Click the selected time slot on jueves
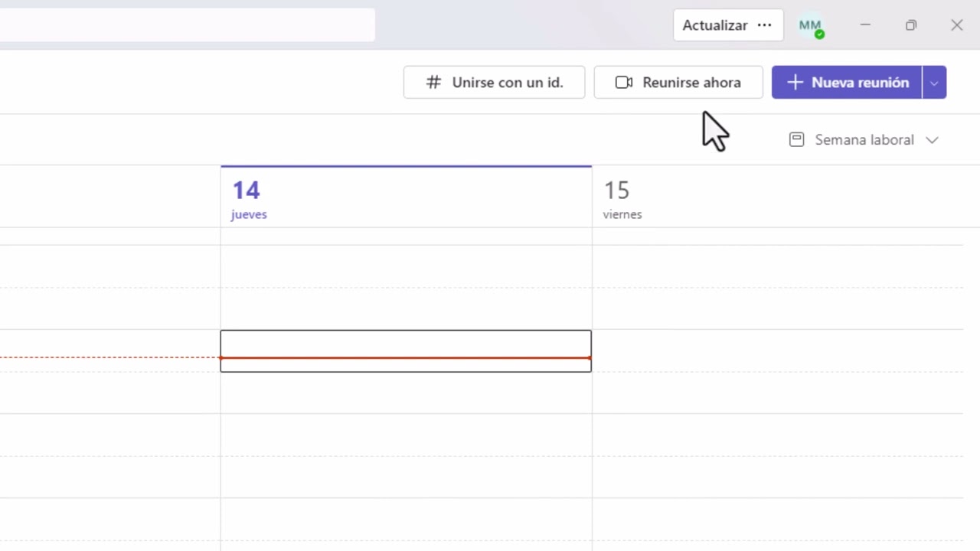Viewport: 980px width, 551px height. 406,351
